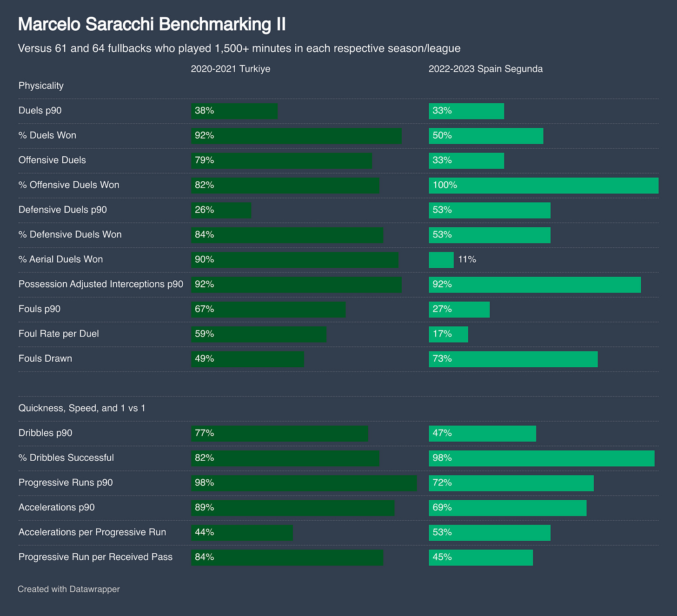Screen dimensions: 677x616
Task: Select the Physicality section heading
Action: (x=41, y=86)
